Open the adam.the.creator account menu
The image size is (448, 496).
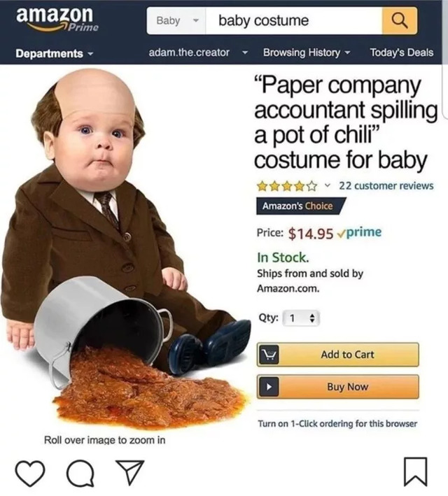[x=198, y=52]
